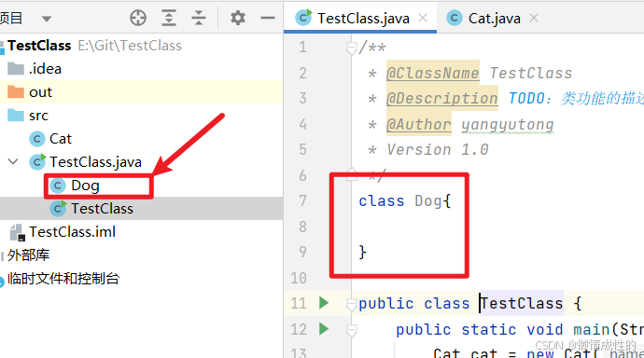Click line number 10 in gutter
644x358 pixels.
coord(299,278)
